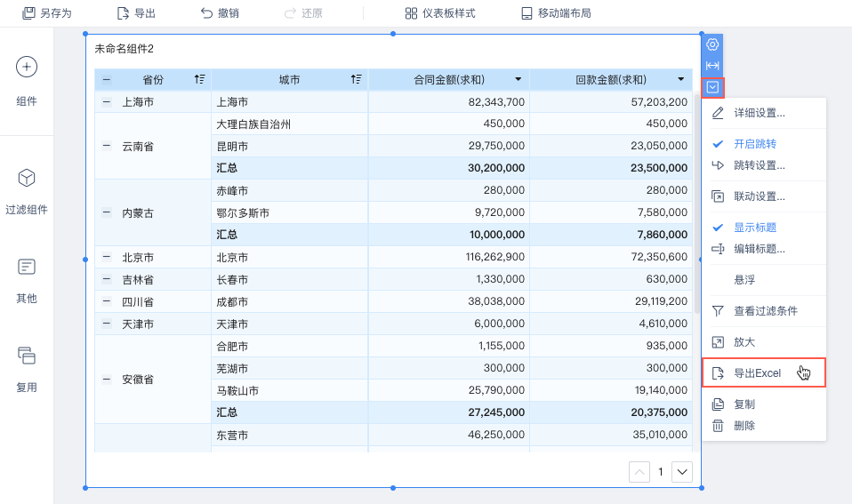Image resolution: width=852 pixels, height=504 pixels.
Task: Open 合同金额(求和) column dropdown
Action: click(x=518, y=79)
